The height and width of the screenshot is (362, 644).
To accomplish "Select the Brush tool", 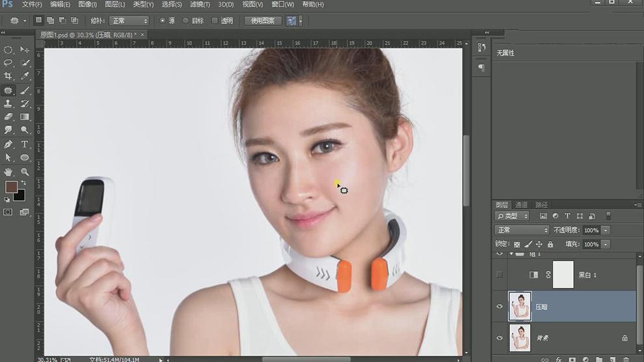I will pyautogui.click(x=25, y=90).
